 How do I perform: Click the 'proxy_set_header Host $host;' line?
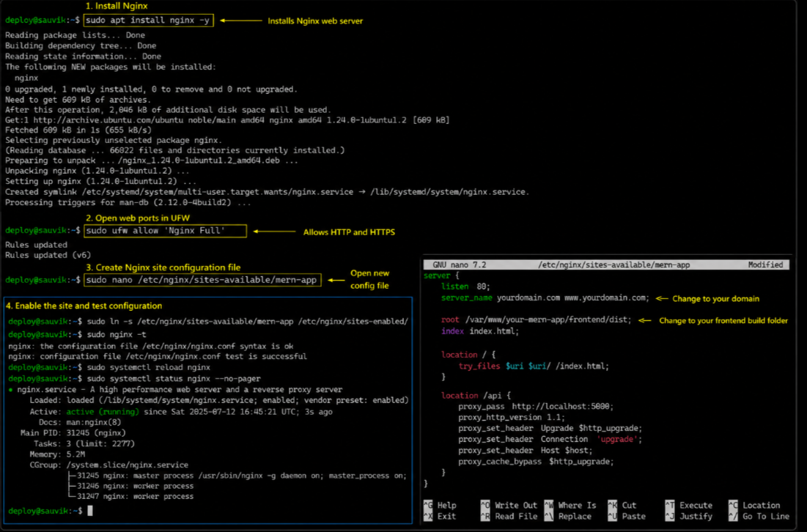coord(526,450)
